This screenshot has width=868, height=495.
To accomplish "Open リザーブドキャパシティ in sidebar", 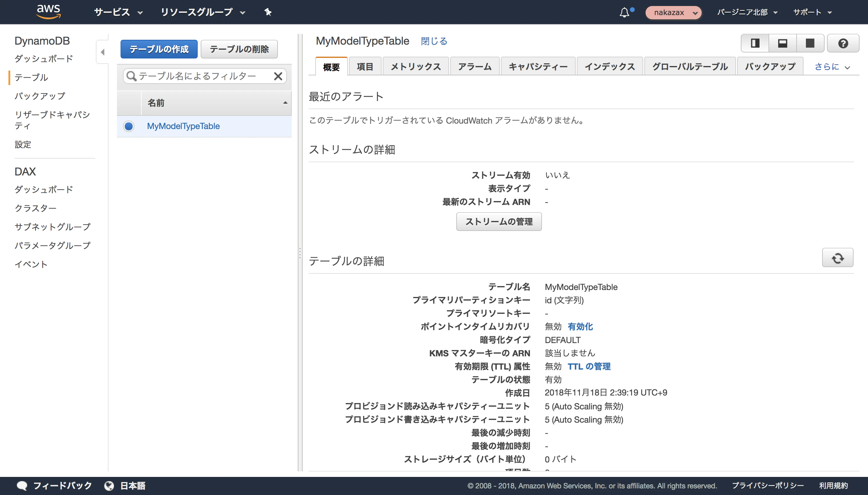I will [52, 120].
